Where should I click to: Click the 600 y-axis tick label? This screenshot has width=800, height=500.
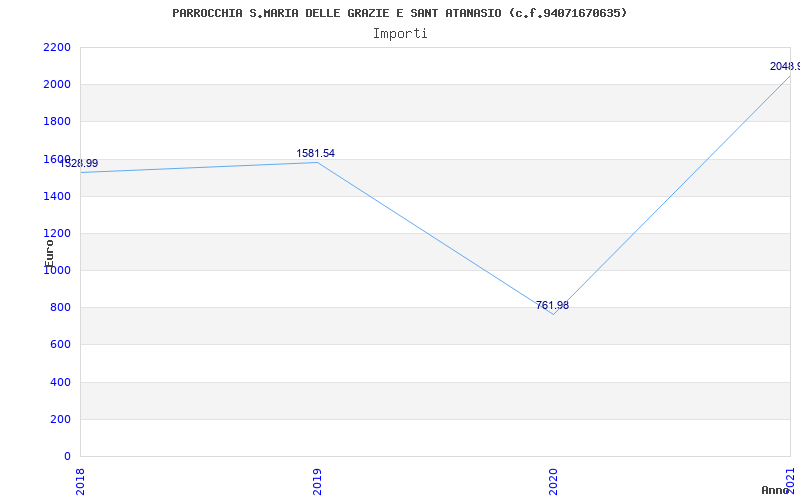pos(60,345)
